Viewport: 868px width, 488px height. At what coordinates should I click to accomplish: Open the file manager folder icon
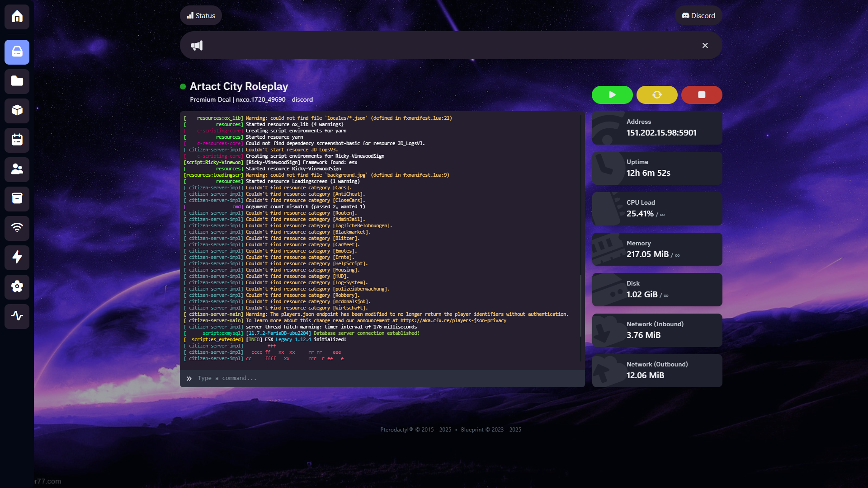pos(17,81)
